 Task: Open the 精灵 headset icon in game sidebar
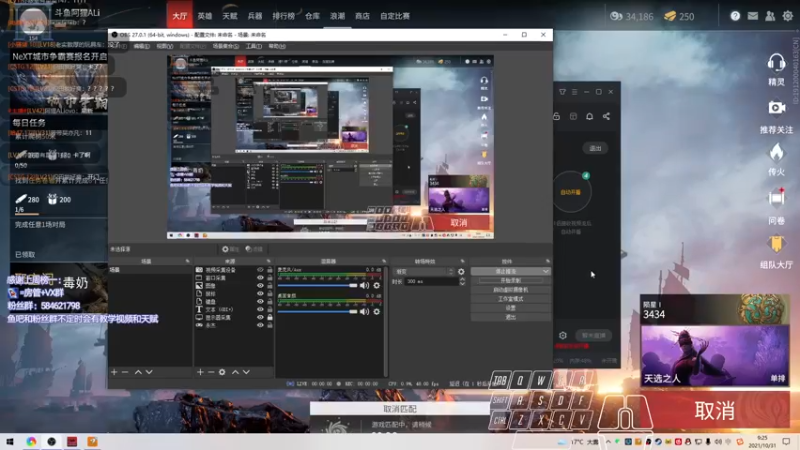[776, 63]
